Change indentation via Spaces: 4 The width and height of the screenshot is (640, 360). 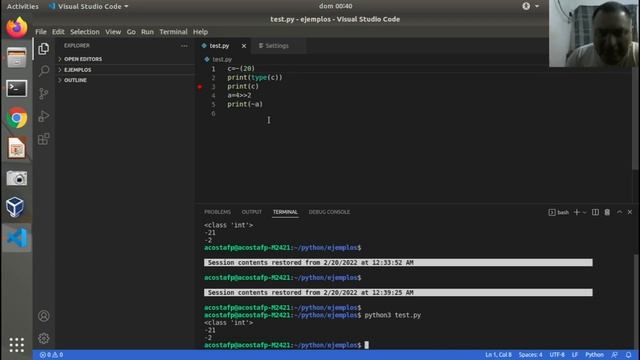pyautogui.click(x=531, y=355)
